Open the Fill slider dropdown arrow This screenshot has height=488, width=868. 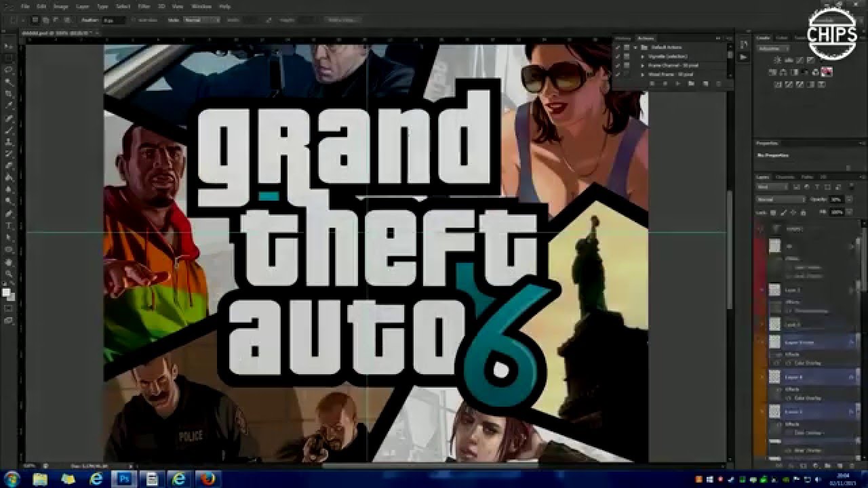[849, 212]
